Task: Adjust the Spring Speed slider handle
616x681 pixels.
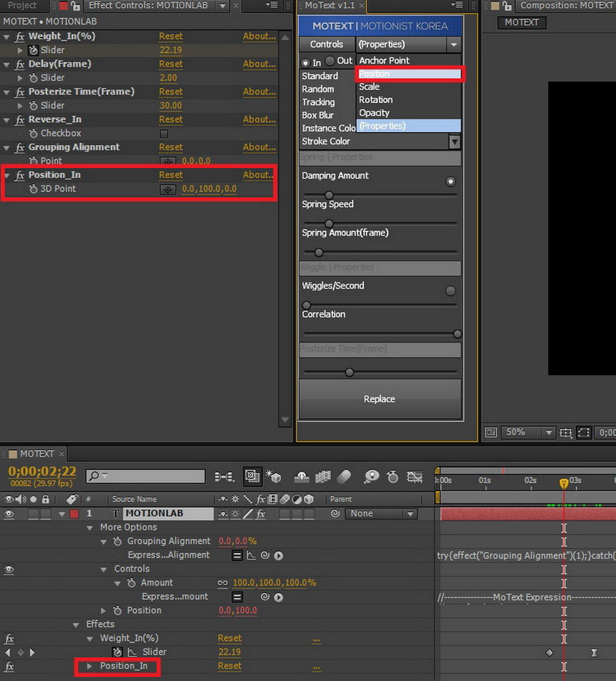Action: pyautogui.click(x=329, y=223)
